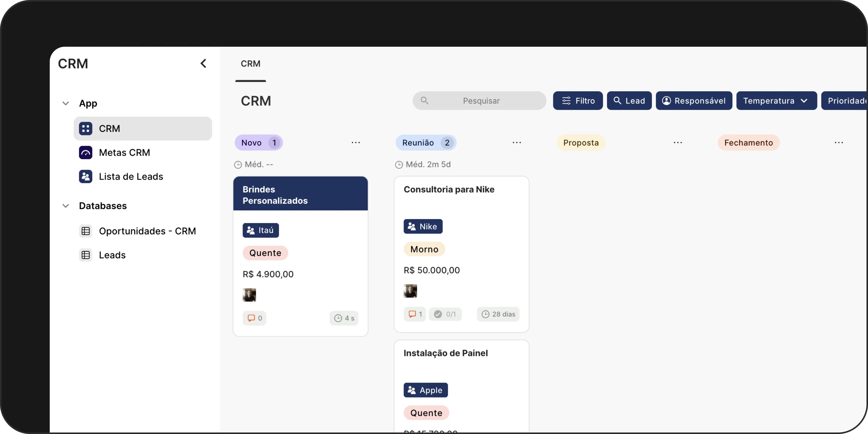The width and height of the screenshot is (868, 434).
Task: Open the Proposta column three-dot menu
Action: pyautogui.click(x=678, y=143)
